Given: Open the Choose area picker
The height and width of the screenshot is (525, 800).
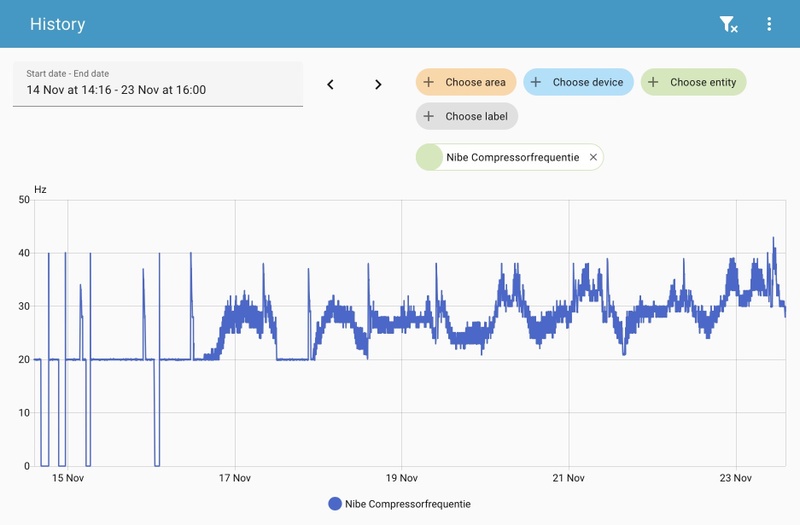Looking at the screenshot, I should pos(466,82).
